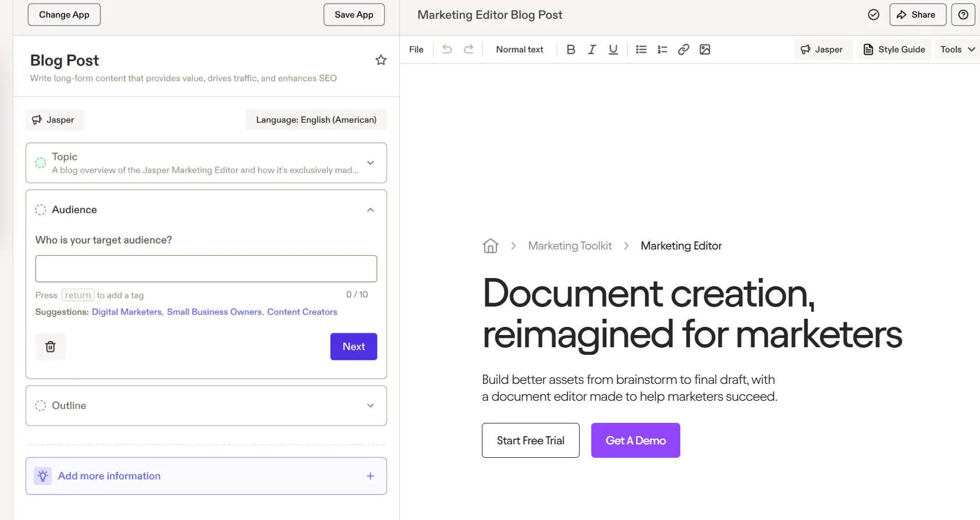Open the Tools dropdown menu
Viewport: 980px width, 520px height.
click(957, 49)
